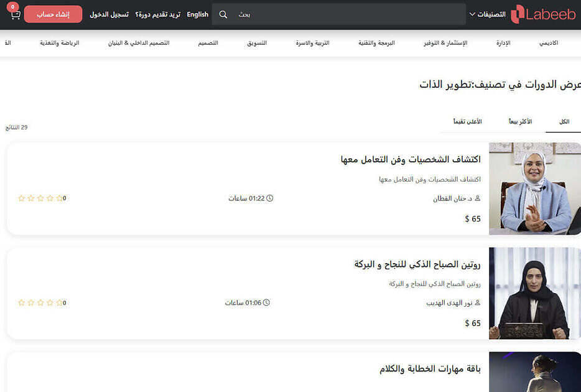Open the shopping cart icon
The width and height of the screenshot is (581, 392).
(15, 14)
